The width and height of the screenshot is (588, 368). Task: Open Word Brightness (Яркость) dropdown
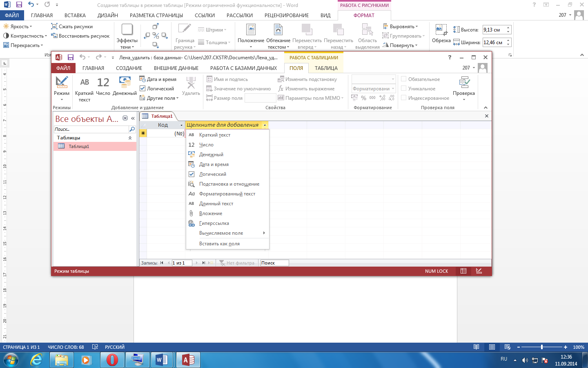[18, 27]
